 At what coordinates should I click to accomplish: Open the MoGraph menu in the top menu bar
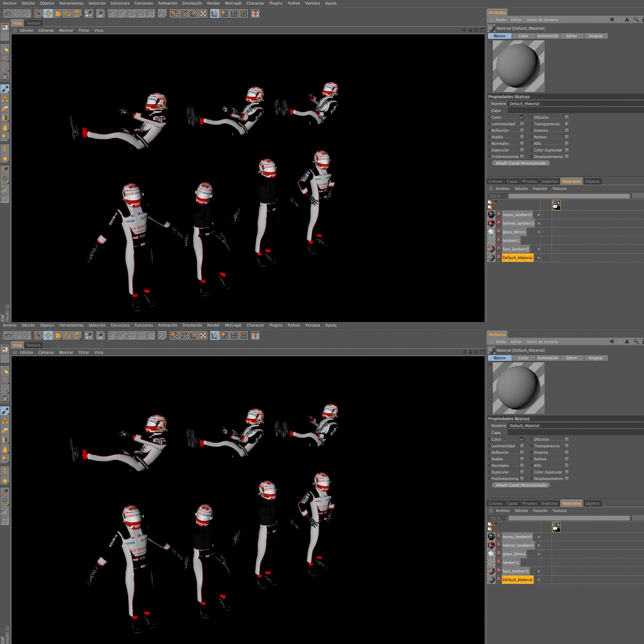click(x=233, y=3)
